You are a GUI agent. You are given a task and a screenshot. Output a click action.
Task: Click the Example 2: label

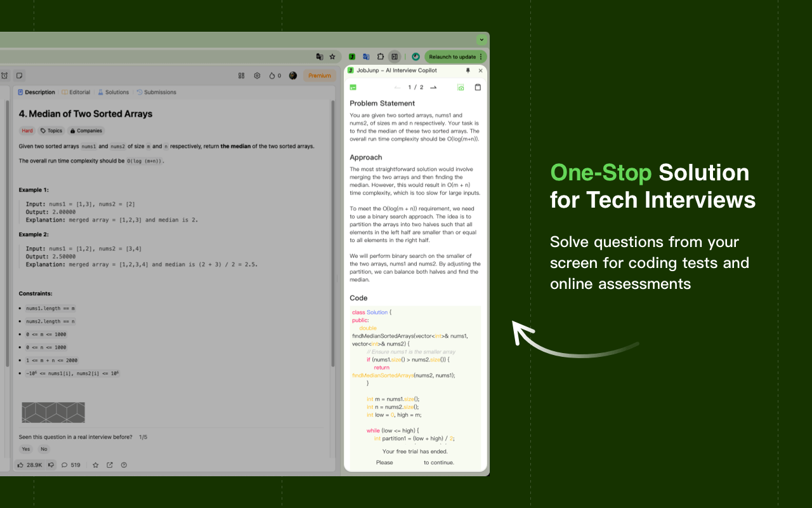tap(34, 234)
